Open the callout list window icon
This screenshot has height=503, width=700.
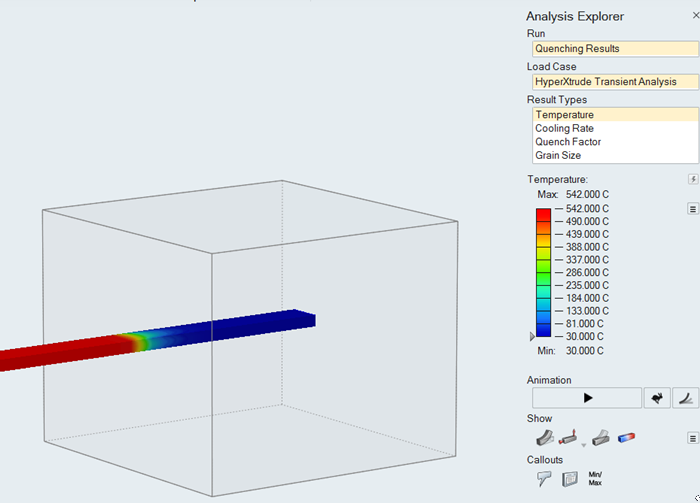point(570,478)
